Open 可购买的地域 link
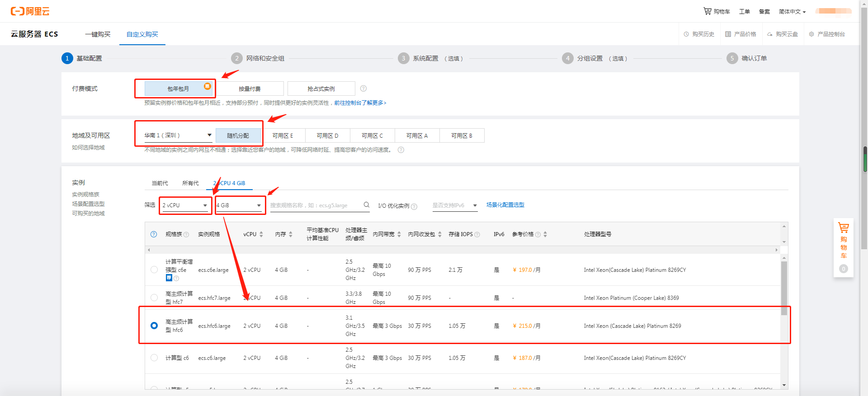 [x=88, y=214]
